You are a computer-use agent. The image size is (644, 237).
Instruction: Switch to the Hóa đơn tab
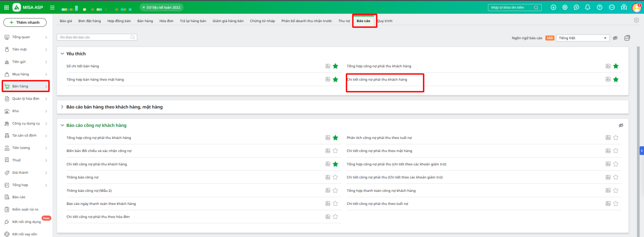166,21
